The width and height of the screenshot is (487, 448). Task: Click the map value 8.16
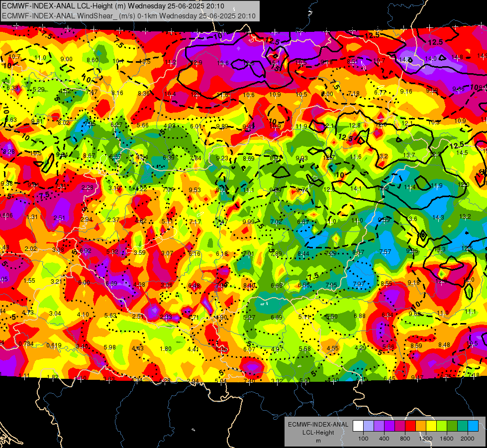117,93
